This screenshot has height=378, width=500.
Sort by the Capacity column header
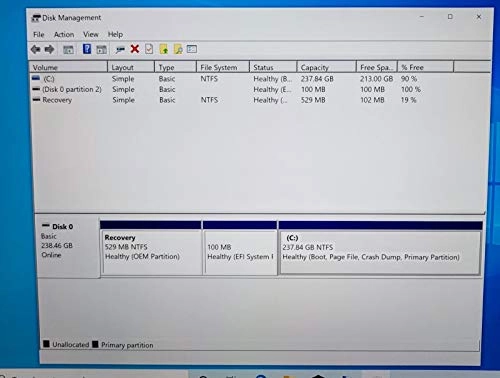[x=327, y=67]
